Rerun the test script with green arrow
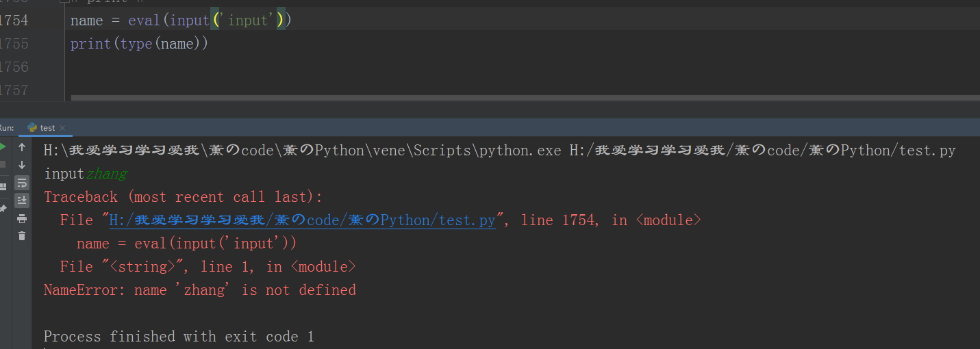980x349 pixels. pyautogui.click(x=3, y=147)
